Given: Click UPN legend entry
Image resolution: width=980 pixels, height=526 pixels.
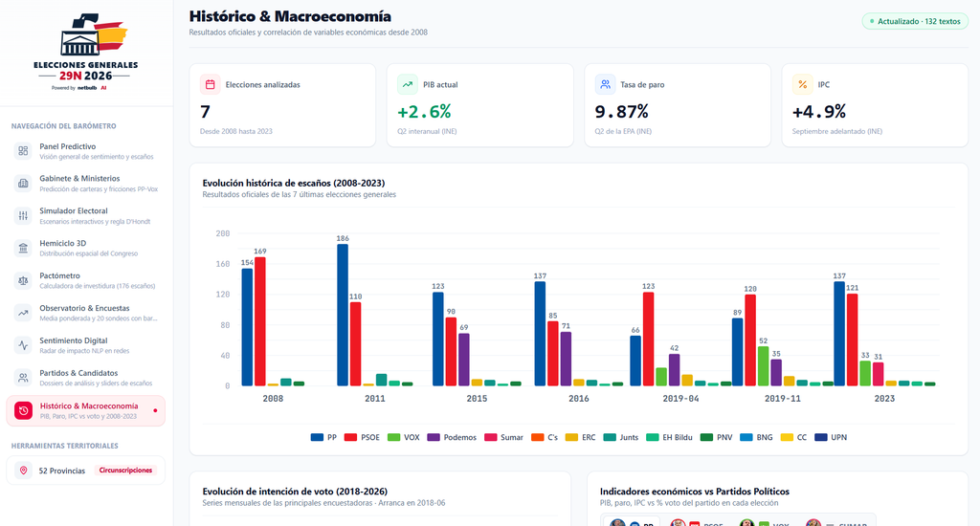Looking at the screenshot, I should pyautogui.click(x=832, y=437).
